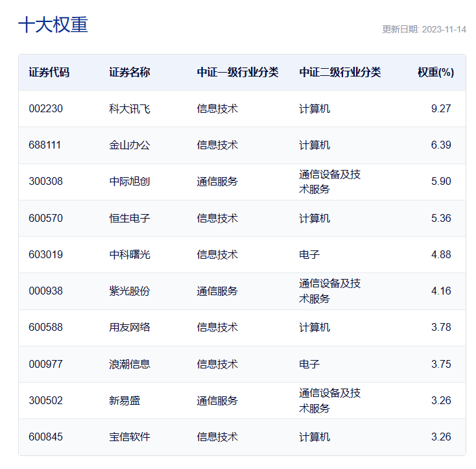Click 信息技术 in the 恒生电子 row

click(x=217, y=218)
